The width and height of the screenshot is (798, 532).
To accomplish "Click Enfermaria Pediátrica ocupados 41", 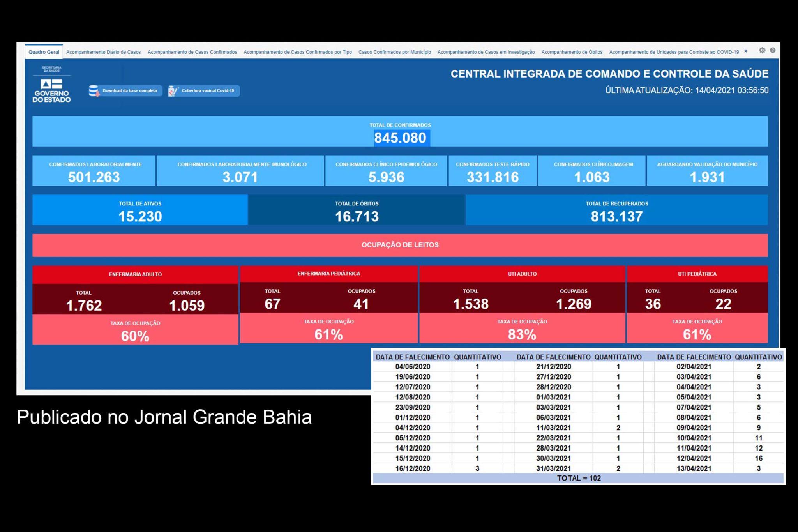I will tap(361, 304).
